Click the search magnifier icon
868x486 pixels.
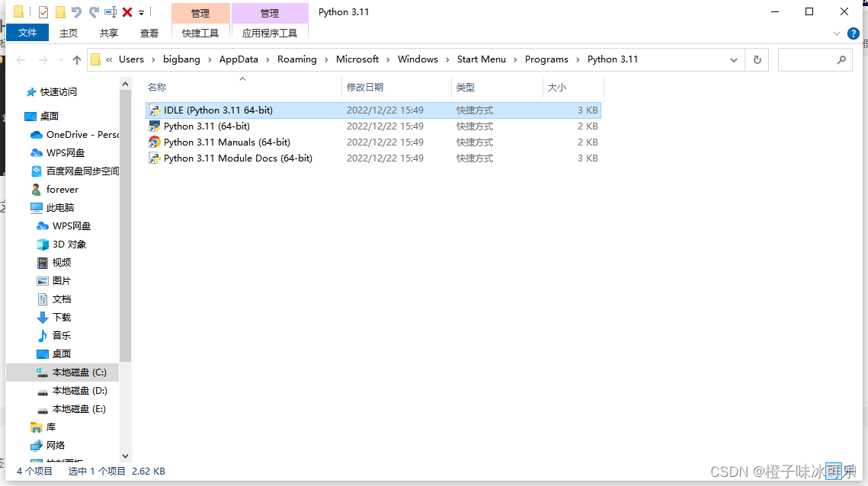pos(841,59)
